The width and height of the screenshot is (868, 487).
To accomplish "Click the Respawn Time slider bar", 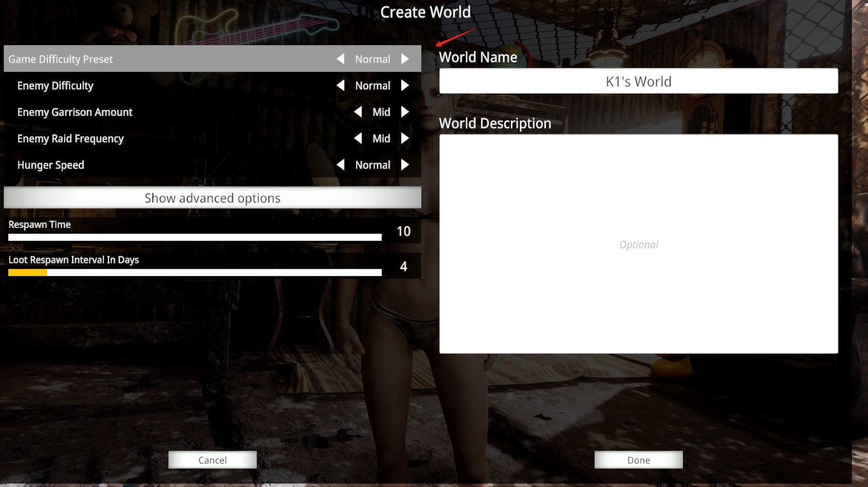I will [x=195, y=237].
